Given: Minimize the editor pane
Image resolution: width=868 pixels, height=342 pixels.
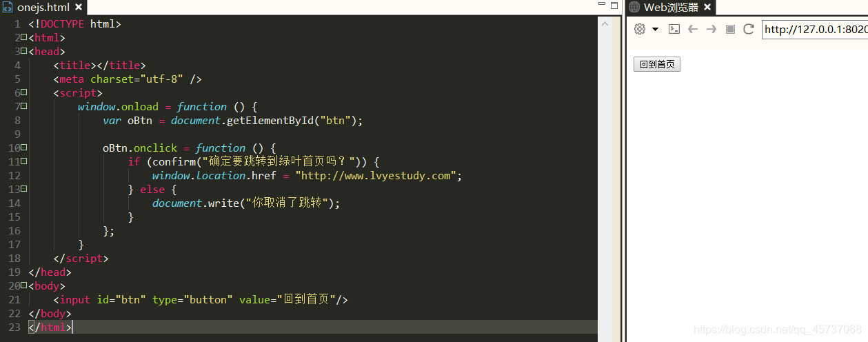Looking at the screenshot, I should (602, 5).
